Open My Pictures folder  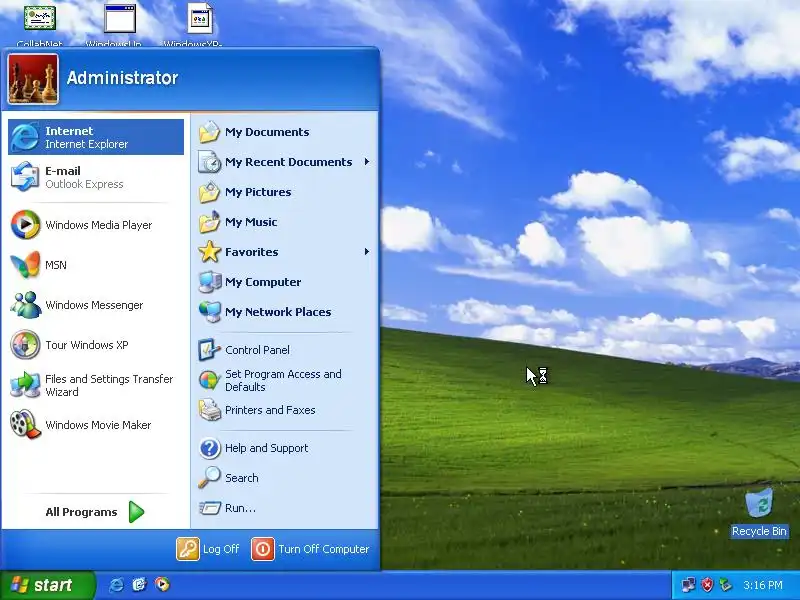click(x=284, y=192)
